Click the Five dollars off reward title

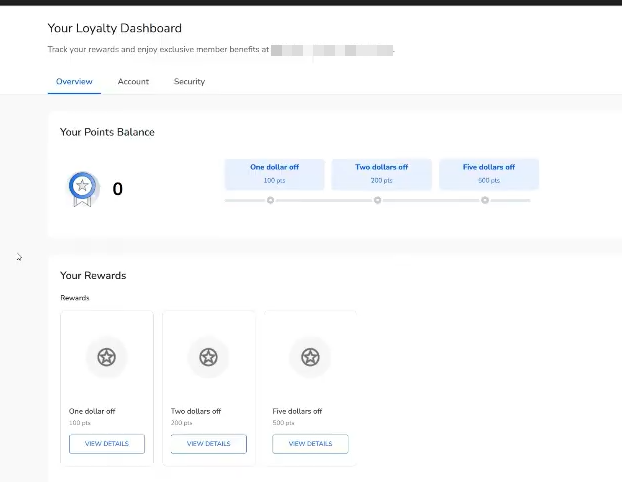[298, 411]
